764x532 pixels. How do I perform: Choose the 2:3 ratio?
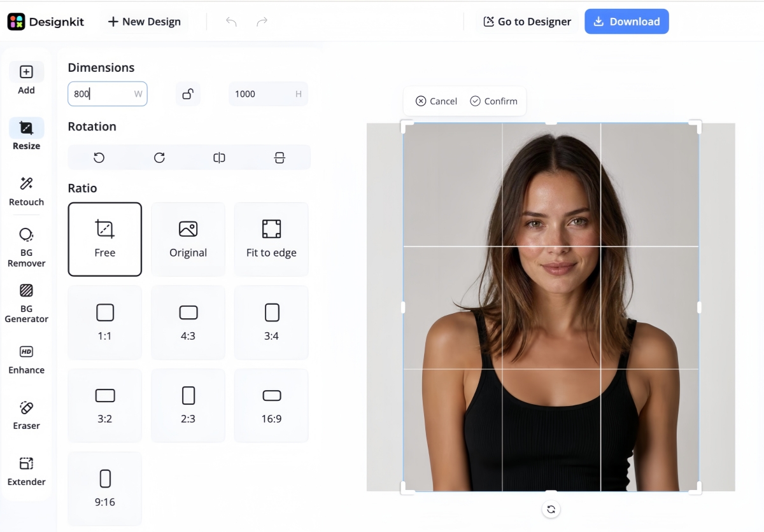pos(188,405)
